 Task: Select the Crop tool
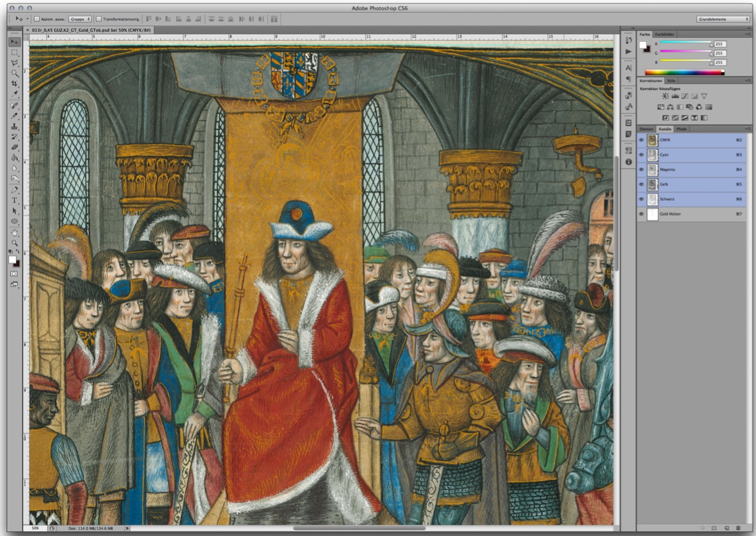point(15,84)
